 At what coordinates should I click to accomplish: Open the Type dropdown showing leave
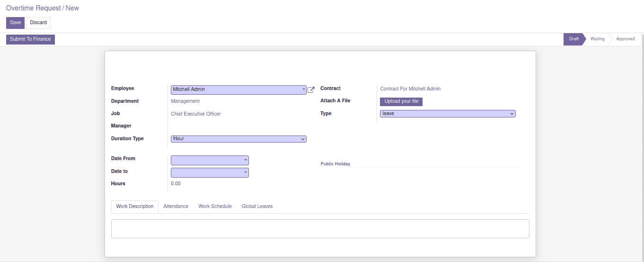(x=447, y=114)
